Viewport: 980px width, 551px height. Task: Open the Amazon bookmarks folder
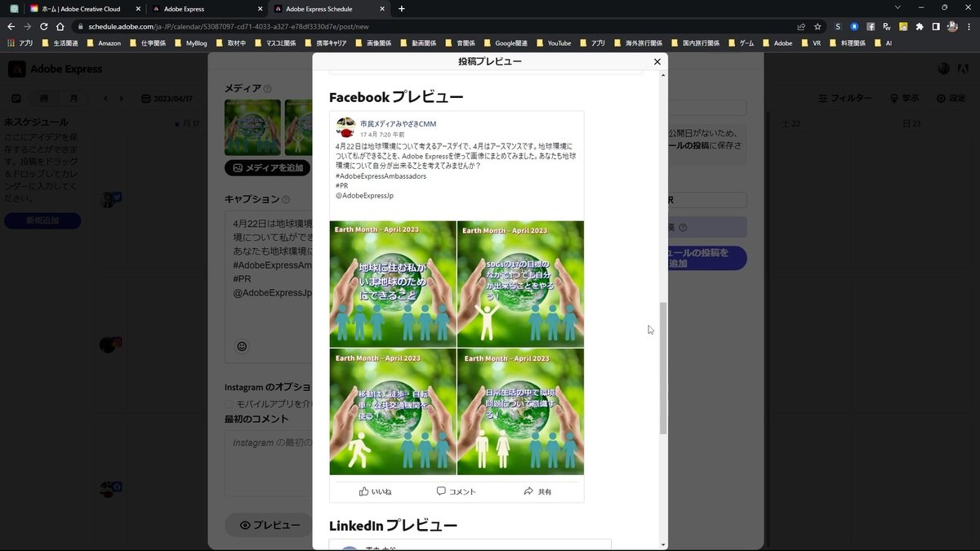[104, 42]
